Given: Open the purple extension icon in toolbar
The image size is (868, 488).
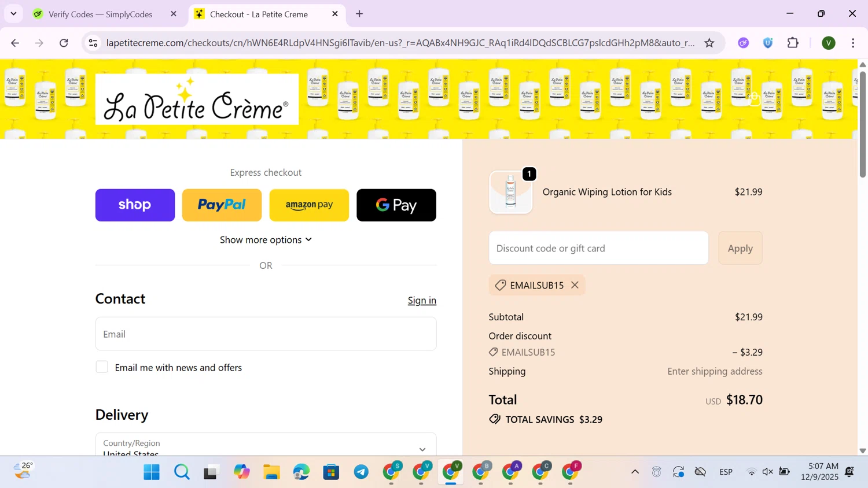Looking at the screenshot, I should (744, 43).
